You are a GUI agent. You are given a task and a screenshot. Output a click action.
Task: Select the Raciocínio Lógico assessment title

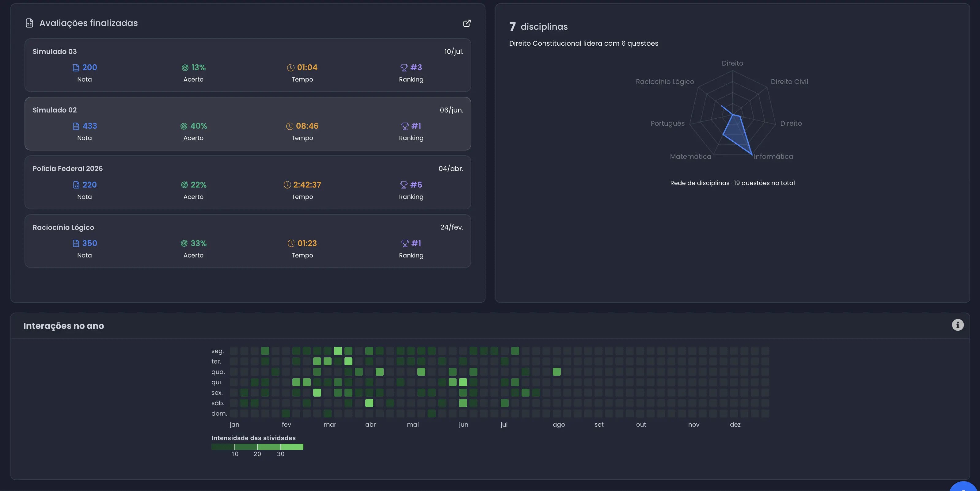pyautogui.click(x=63, y=227)
